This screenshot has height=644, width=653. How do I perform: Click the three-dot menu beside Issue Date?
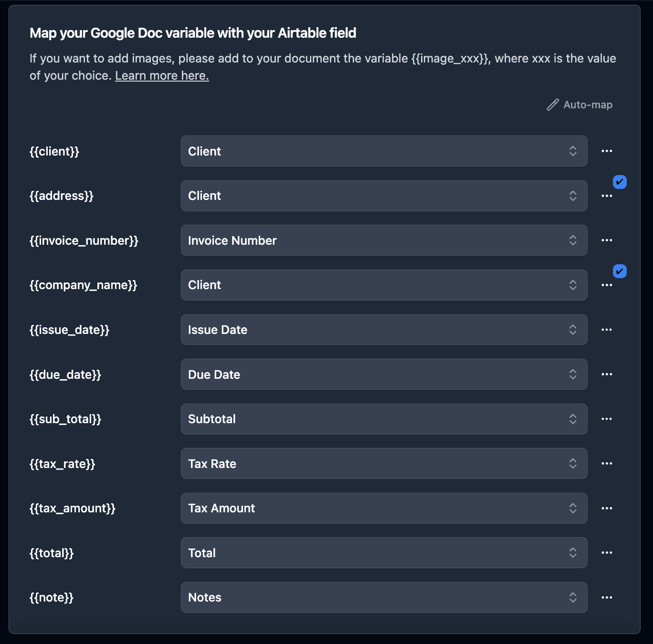607,330
